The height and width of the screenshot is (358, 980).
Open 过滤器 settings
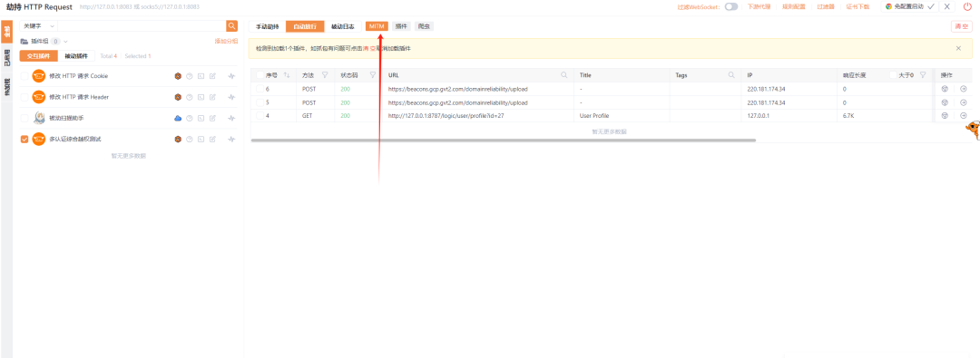coord(825,6)
